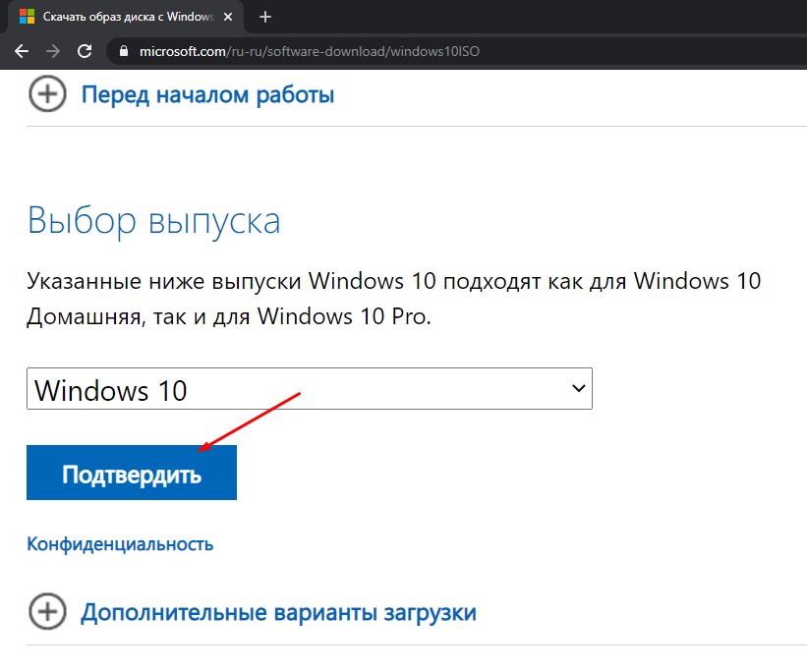Open the Windows 10 edition dropdown
Viewport: 807px width, 672px height.
click(310, 388)
